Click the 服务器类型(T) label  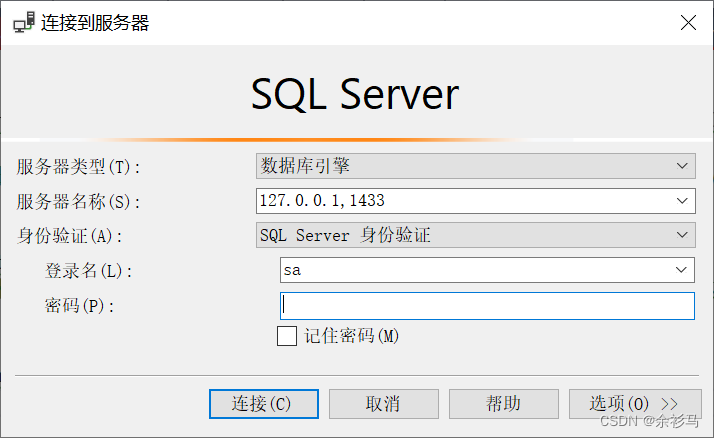pyautogui.click(x=78, y=167)
